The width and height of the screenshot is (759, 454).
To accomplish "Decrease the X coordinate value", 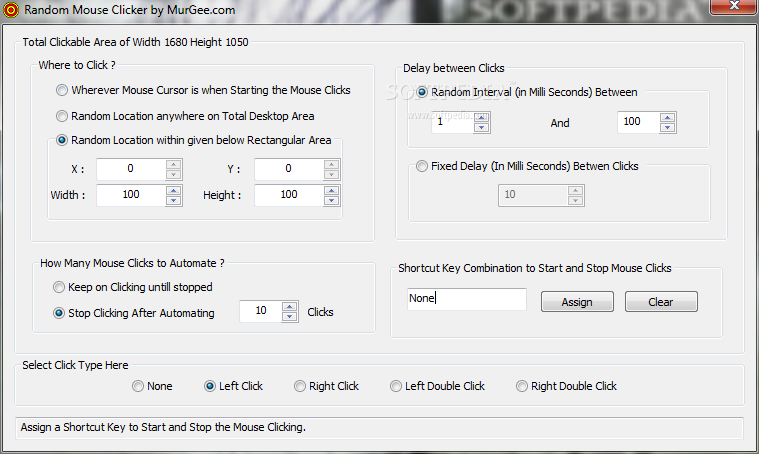I will [173, 174].
